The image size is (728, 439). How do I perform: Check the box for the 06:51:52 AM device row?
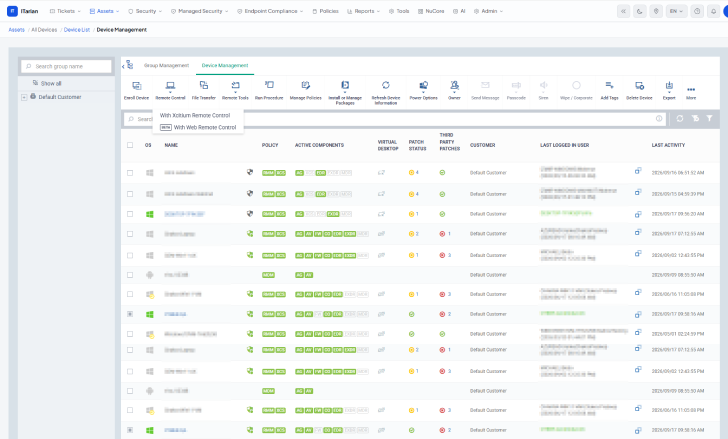click(130, 173)
